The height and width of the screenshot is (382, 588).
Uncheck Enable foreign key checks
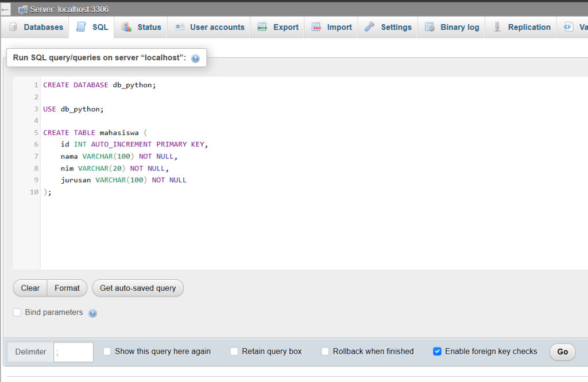(x=437, y=351)
